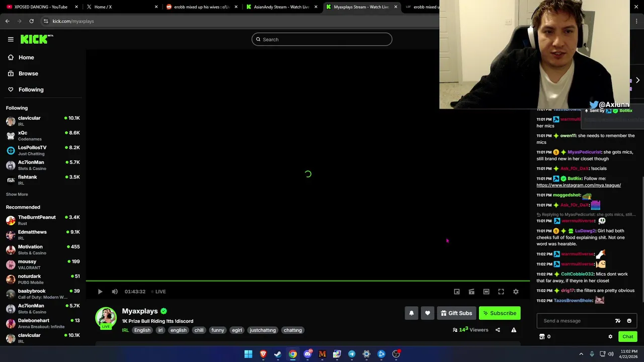Report the stream with warning icon
Image resolution: width=644 pixels, height=362 pixels.
(x=514, y=330)
